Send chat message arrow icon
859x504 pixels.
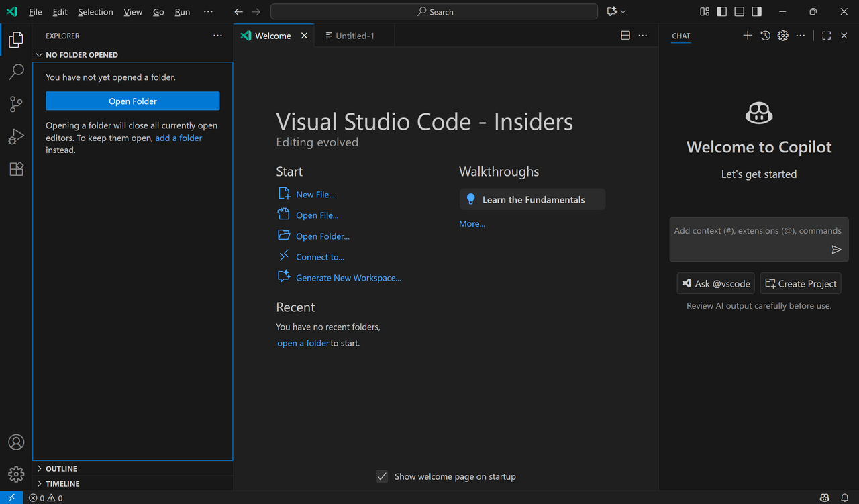[x=836, y=250]
